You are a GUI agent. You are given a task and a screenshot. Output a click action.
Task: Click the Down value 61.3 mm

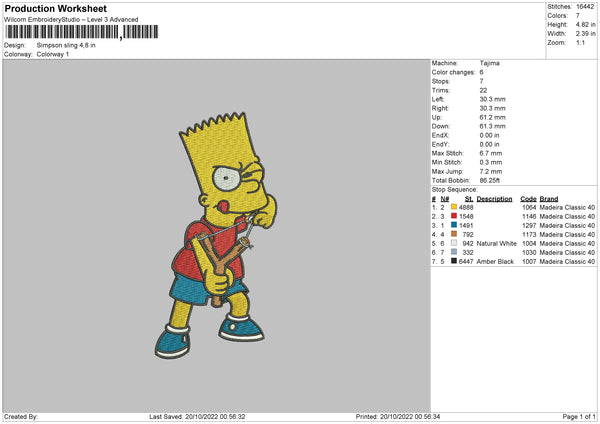492,126
